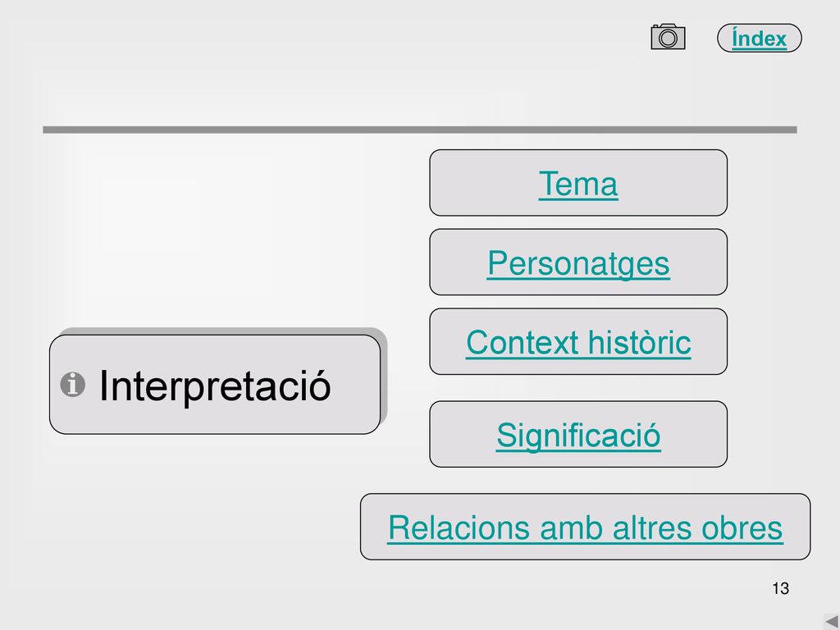The width and height of the screenshot is (840, 630).
Task: Click slide number 13
Action: (781, 588)
